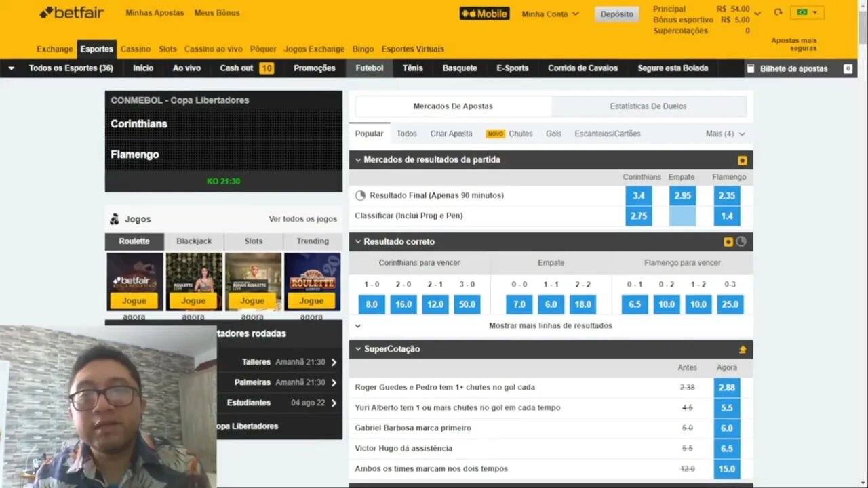The width and height of the screenshot is (868, 488).
Task: Collapse the Resultado correto section
Action: click(x=358, y=242)
